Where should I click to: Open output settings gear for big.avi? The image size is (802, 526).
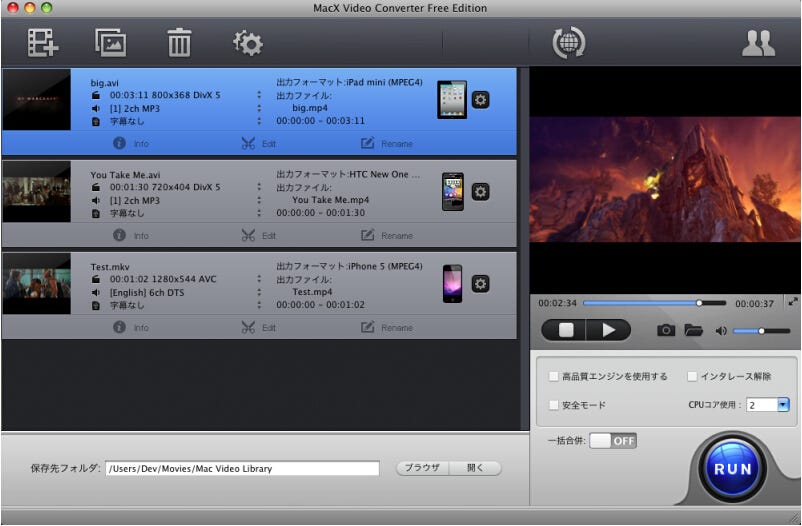(480, 100)
